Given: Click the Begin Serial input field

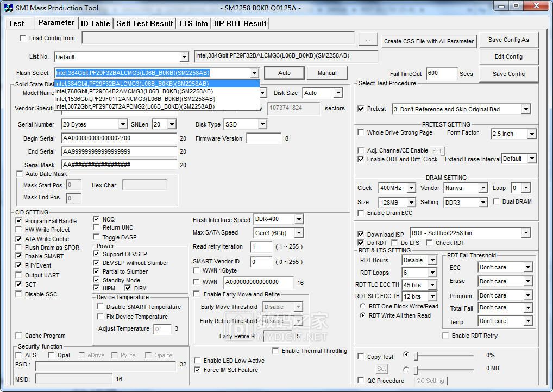Looking at the screenshot, I should click(119, 138).
